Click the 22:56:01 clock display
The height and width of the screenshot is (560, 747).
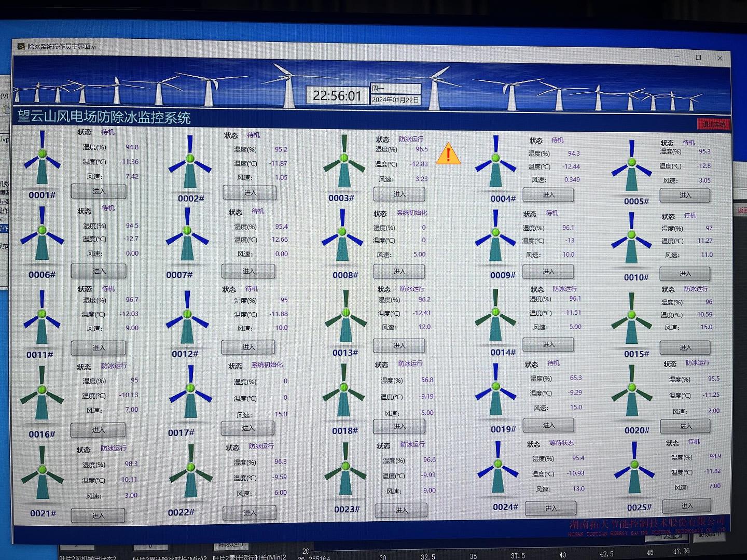coord(337,96)
